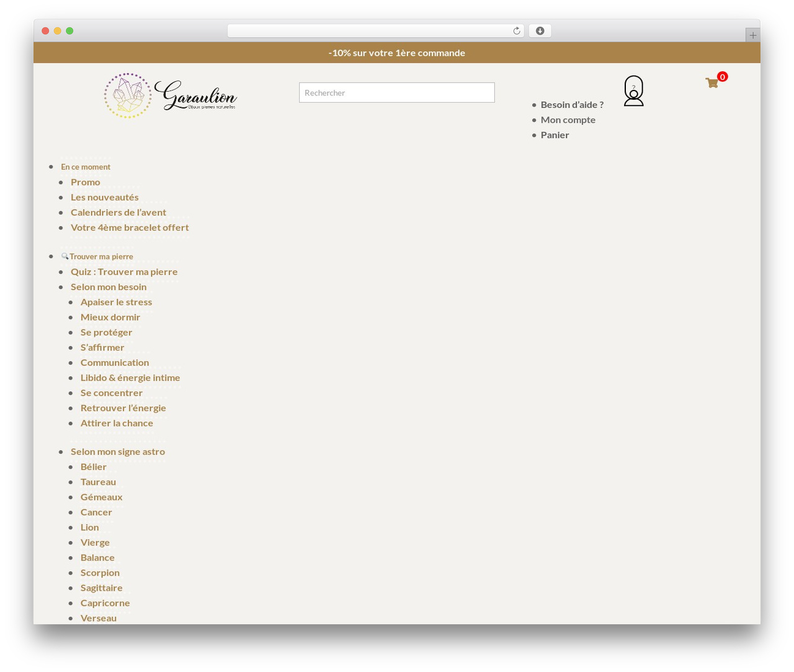794x672 pixels.
Task: View Les nouveautés
Action: click(x=105, y=197)
